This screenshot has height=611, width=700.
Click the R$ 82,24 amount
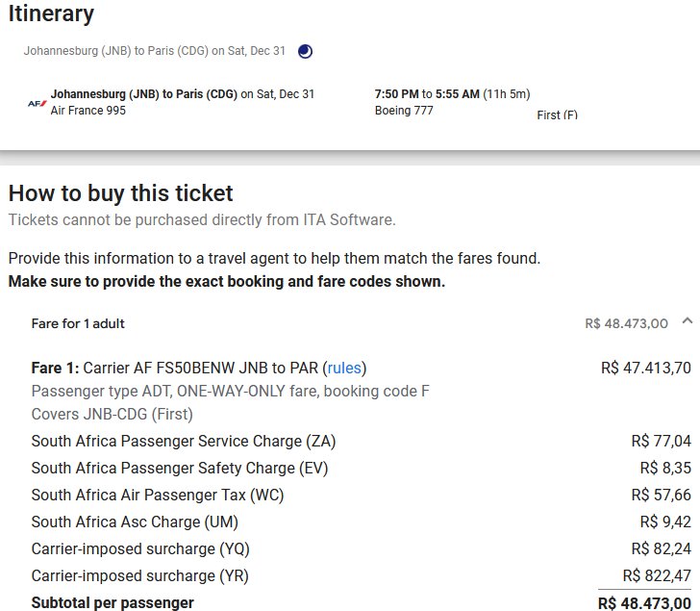tap(661, 548)
